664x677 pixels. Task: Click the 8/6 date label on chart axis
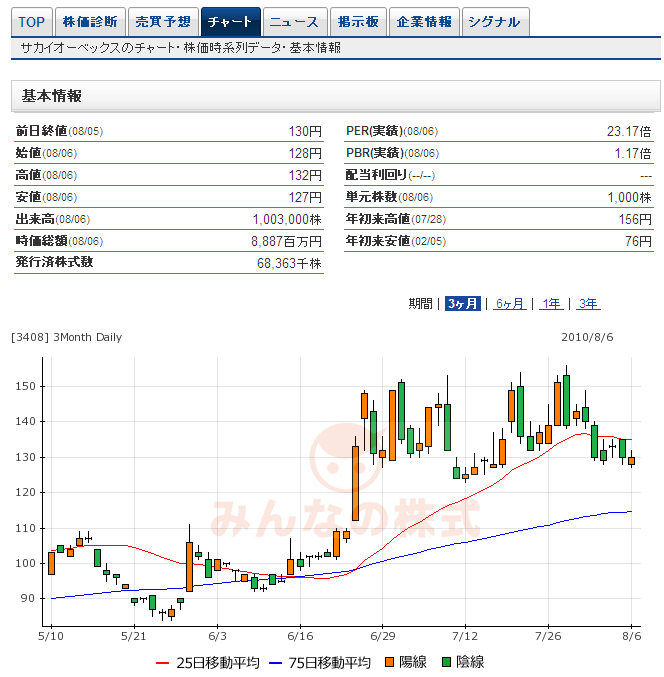(x=631, y=634)
